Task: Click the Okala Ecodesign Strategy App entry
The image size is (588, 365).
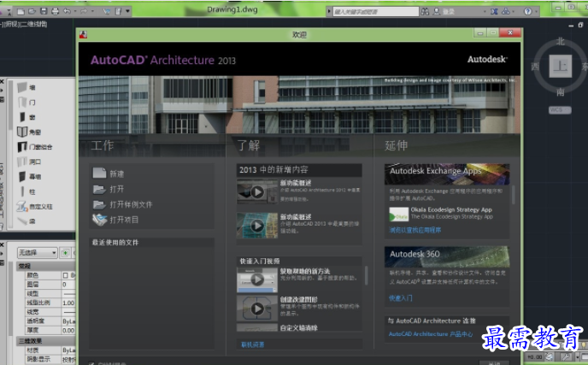Action: click(441, 213)
